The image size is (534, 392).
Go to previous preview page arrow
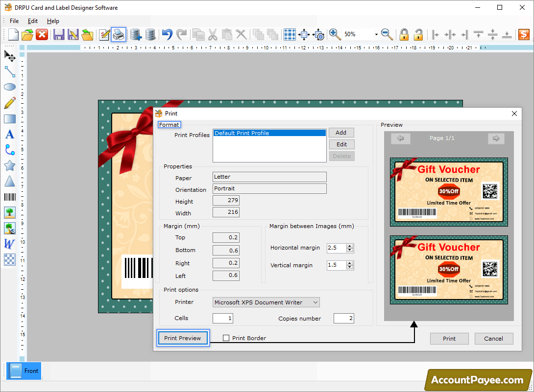[401, 138]
